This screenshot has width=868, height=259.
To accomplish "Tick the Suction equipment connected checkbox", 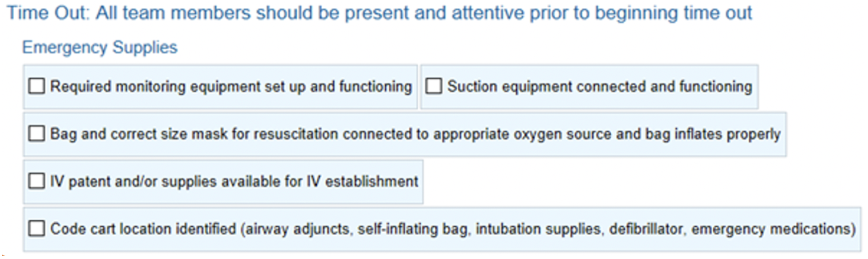I will tap(433, 86).
